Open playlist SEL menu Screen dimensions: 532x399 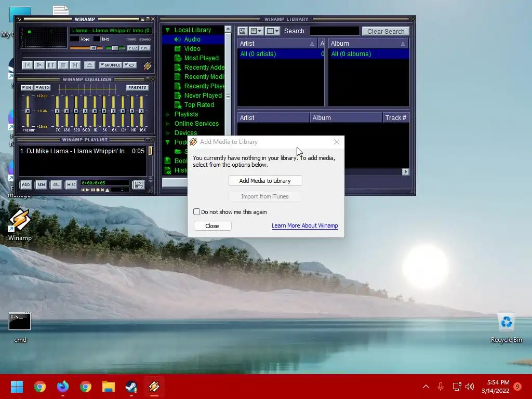pos(56,184)
